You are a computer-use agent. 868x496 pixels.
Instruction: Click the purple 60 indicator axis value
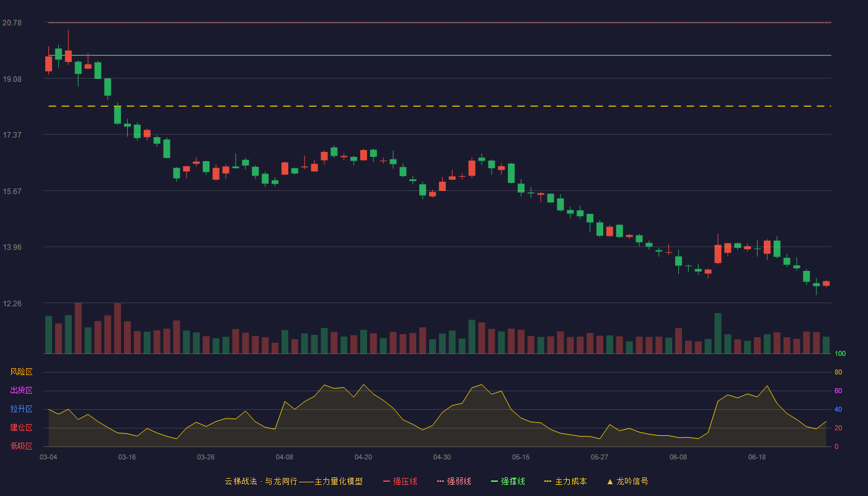838,391
